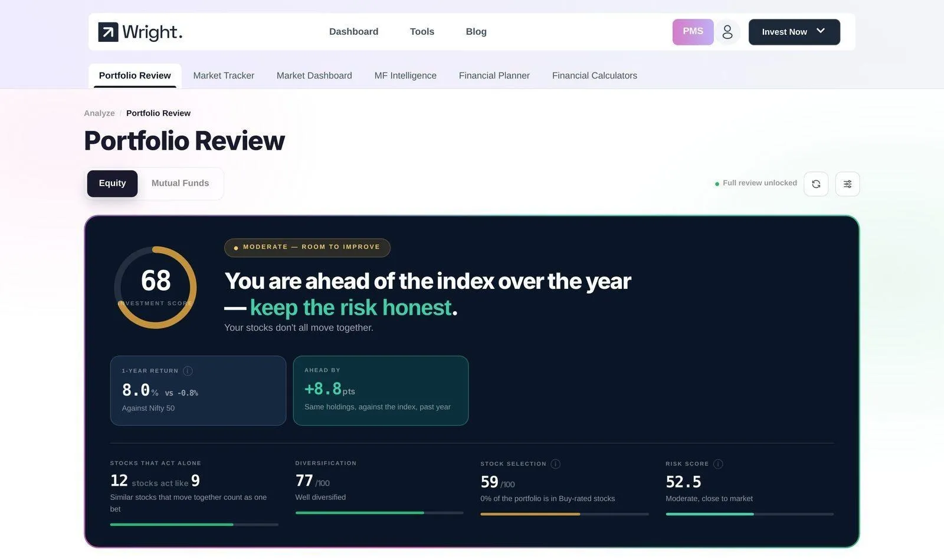944x560 pixels.
Task: Open the MF Intelligence tab
Action: point(405,75)
